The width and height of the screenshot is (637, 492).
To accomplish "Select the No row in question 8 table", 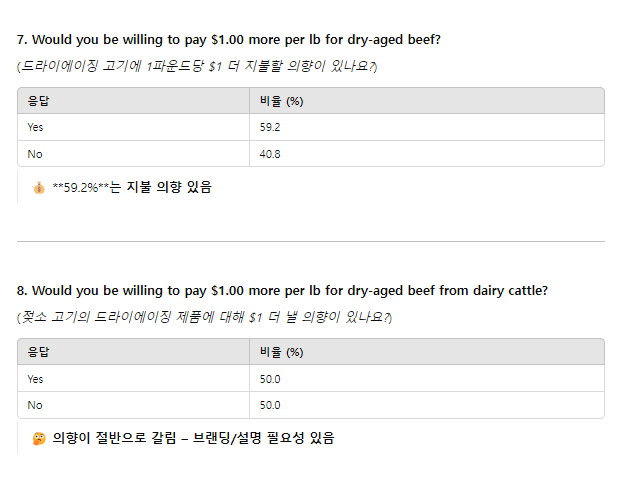I will click(311, 405).
